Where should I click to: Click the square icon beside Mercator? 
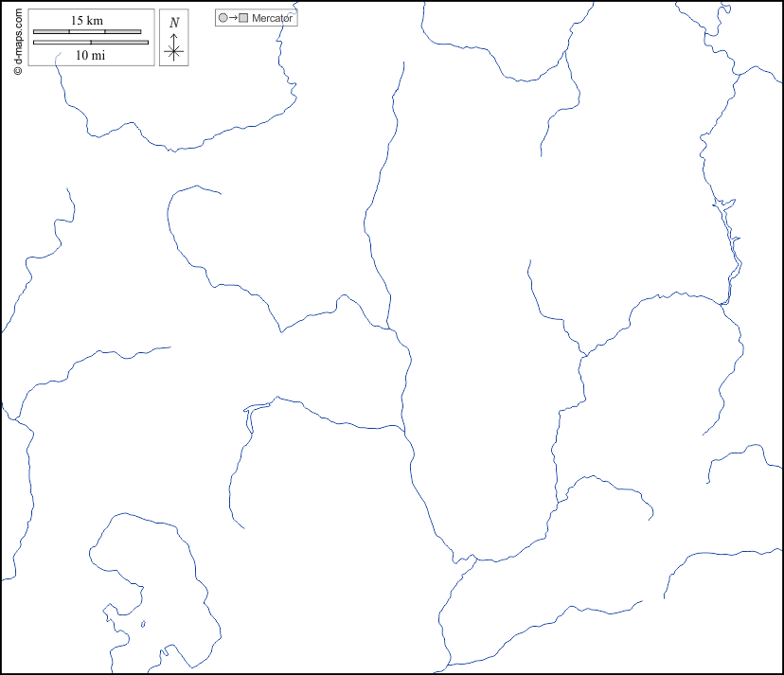pos(244,18)
